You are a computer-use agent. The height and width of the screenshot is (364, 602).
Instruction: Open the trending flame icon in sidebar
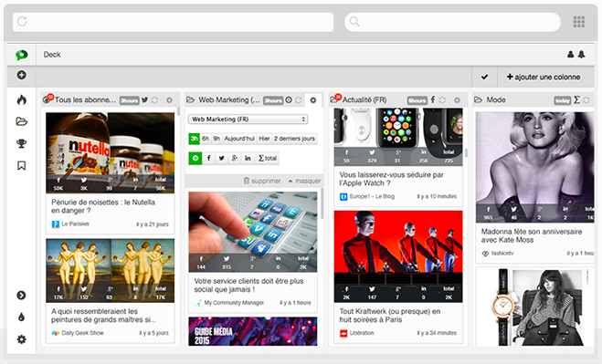[22, 99]
